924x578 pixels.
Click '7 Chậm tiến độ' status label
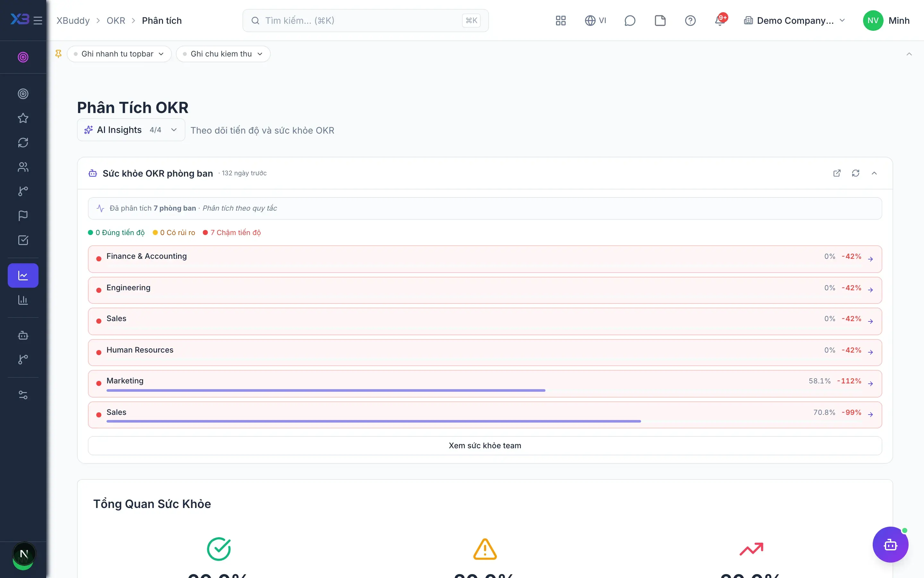coord(232,232)
